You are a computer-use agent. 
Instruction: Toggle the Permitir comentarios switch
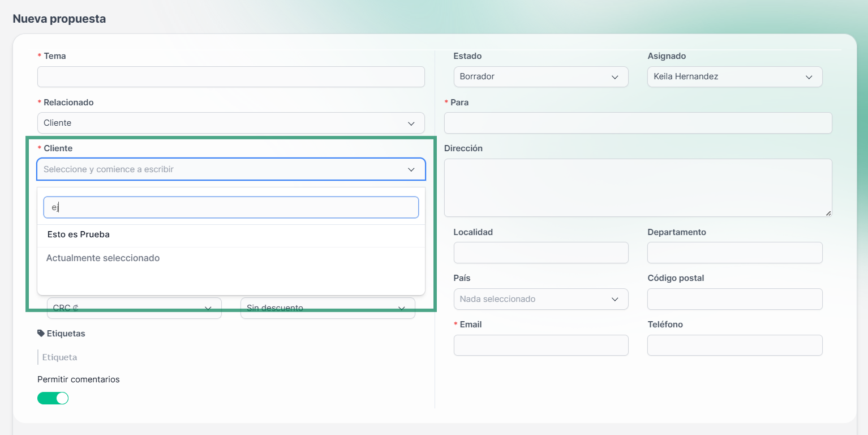(x=53, y=398)
